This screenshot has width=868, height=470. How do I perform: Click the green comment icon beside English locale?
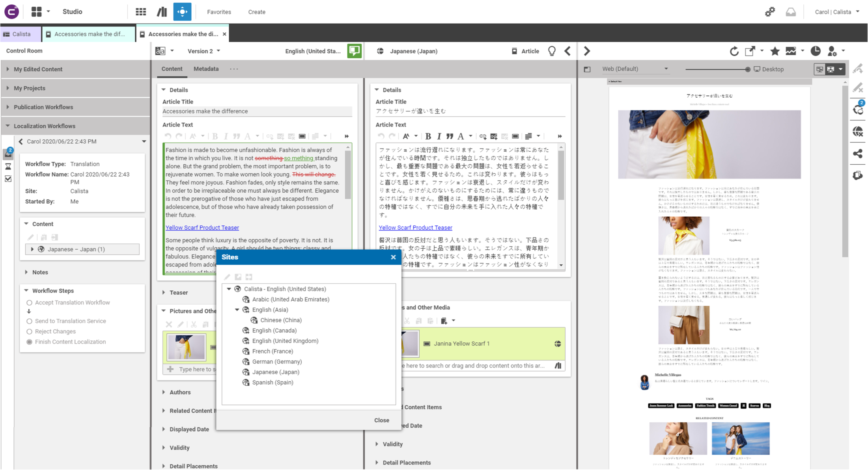[354, 51]
